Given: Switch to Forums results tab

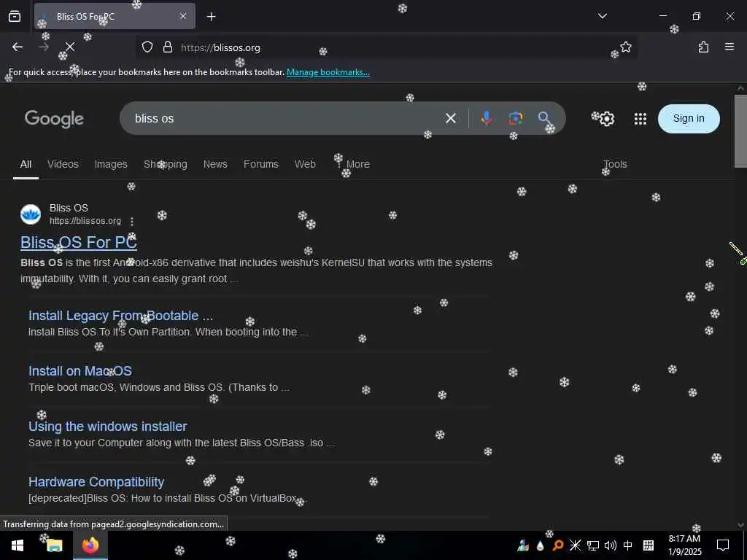Looking at the screenshot, I should pyautogui.click(x=261, y=164).
